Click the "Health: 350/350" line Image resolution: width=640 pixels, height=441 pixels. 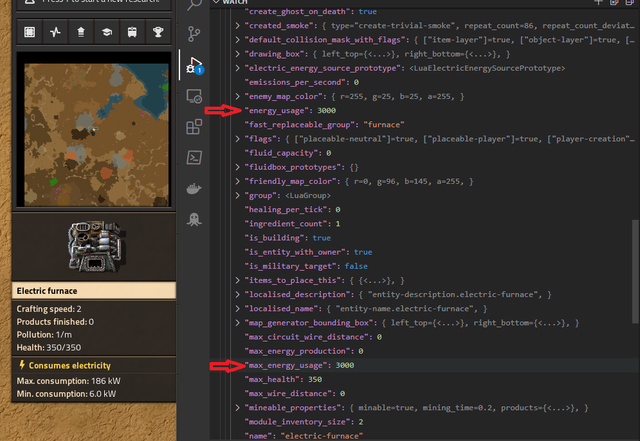(x=49, y=348)
